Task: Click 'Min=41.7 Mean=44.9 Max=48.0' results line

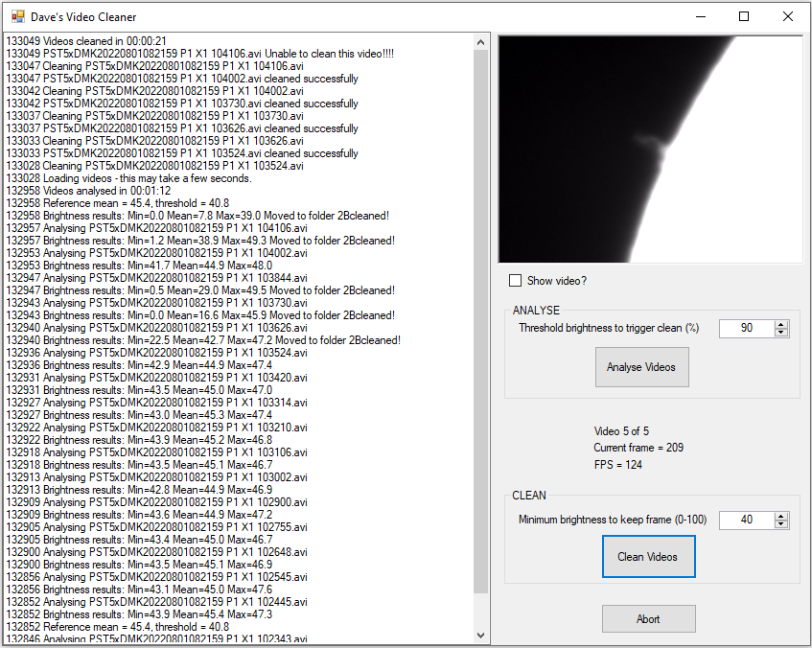Action: click(x=139, y=266)
